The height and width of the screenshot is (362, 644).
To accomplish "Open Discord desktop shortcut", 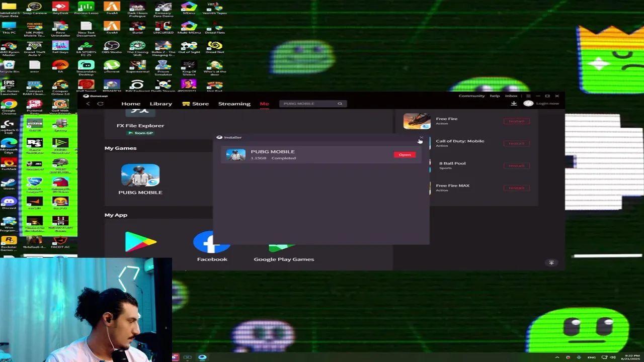I will pyautogui.click(x=9, y=204).
